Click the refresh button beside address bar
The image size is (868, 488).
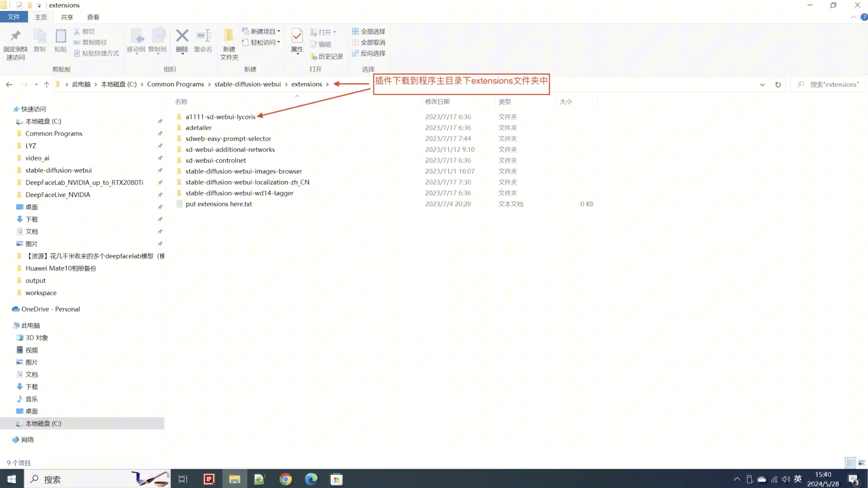[778, 84]
